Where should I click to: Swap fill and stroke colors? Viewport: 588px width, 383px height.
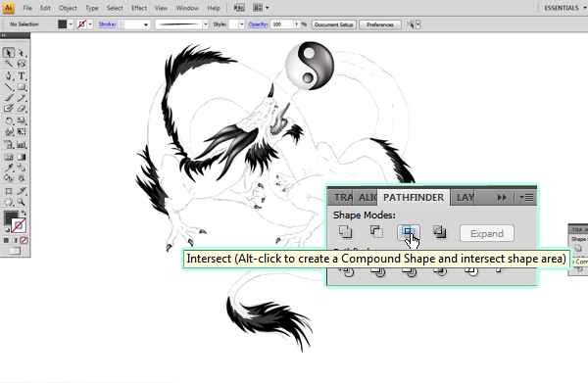tap(24, 213)
